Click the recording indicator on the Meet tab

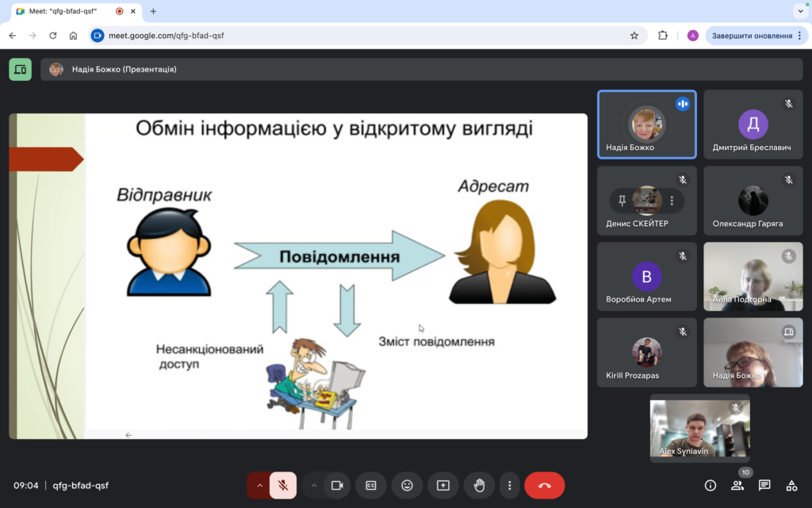tap(120, 11)
